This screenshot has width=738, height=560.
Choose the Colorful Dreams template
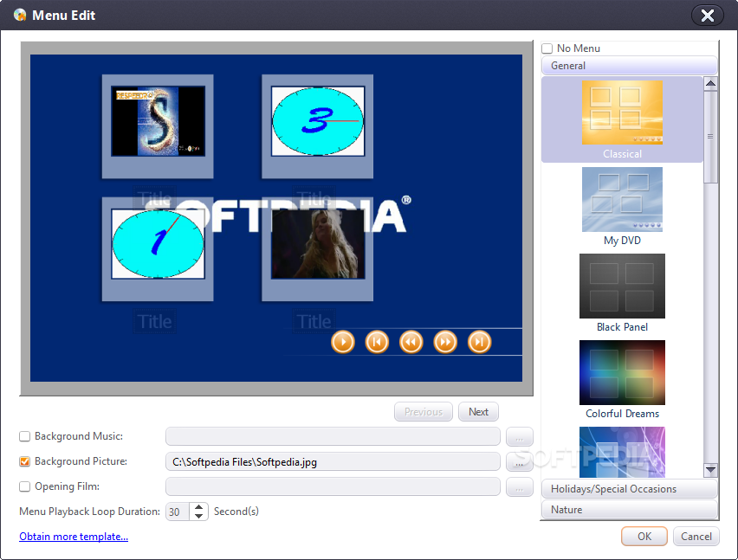(622, 379)
